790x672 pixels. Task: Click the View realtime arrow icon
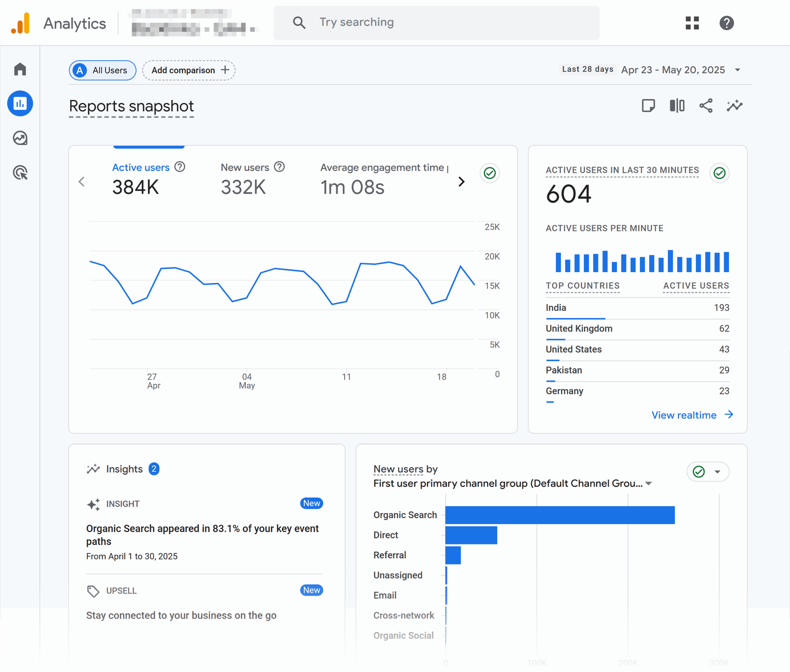pyautogui.click(x=729, y=415)
